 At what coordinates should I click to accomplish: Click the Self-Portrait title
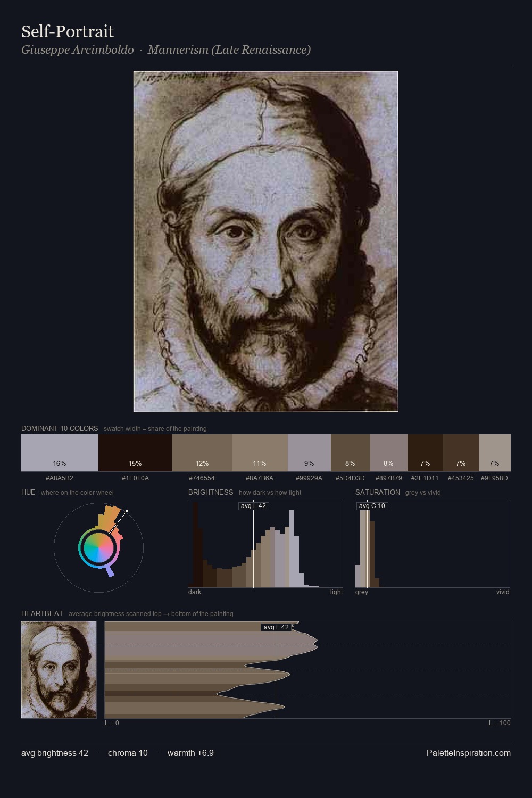[x=68, y=31]
